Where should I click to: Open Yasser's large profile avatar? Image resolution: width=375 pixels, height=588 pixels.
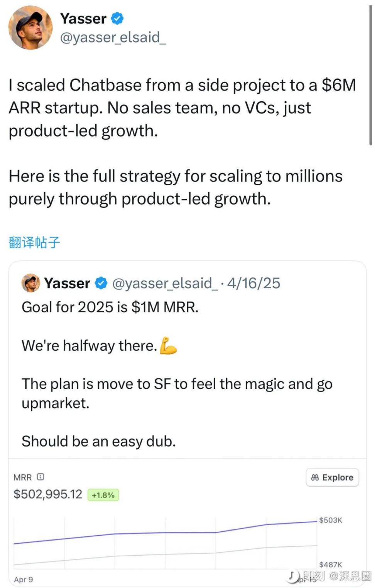click(x=30, y=28)
